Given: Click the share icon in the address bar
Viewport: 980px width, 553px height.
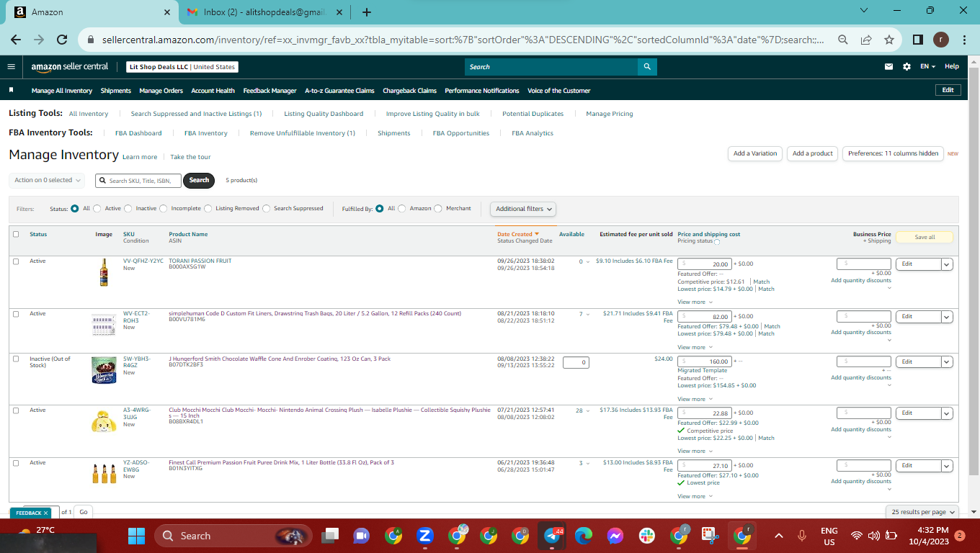Looking at the screenshot, I should 865,40.
